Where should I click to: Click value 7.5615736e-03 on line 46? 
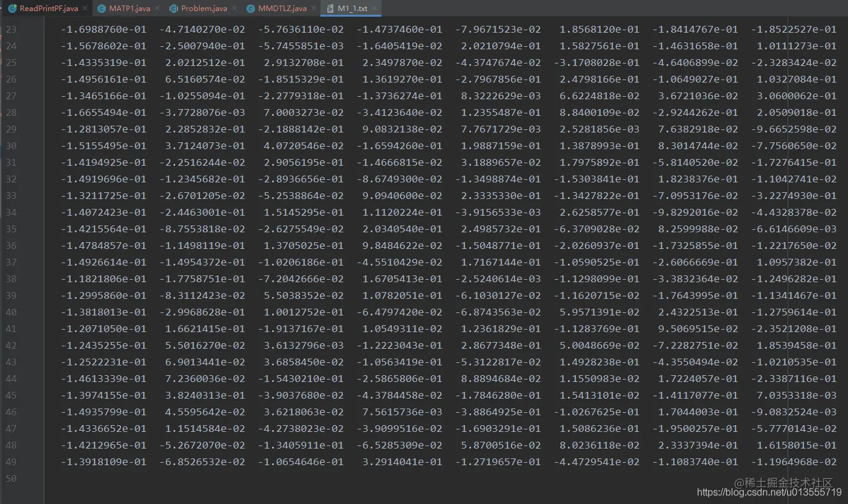tap(402, 412)
